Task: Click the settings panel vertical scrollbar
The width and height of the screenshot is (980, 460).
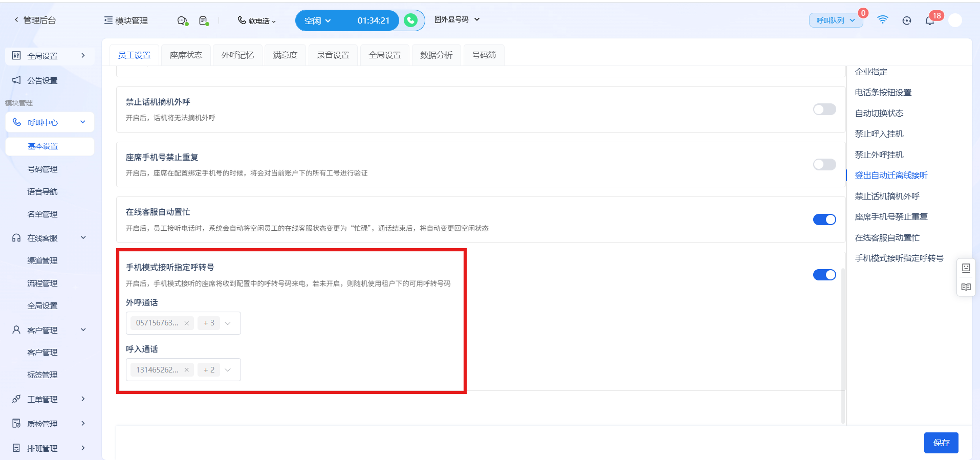Action: (x=843, y=346)
